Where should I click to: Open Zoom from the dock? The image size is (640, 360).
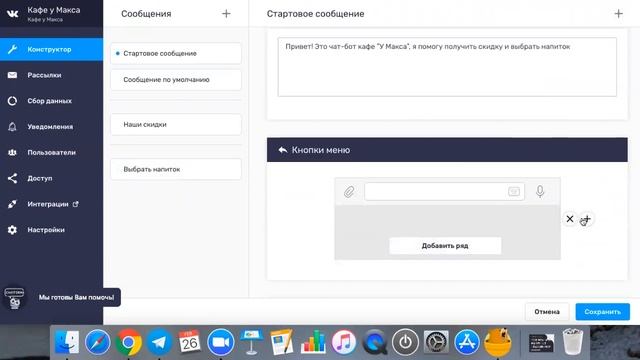coord(221,342)
